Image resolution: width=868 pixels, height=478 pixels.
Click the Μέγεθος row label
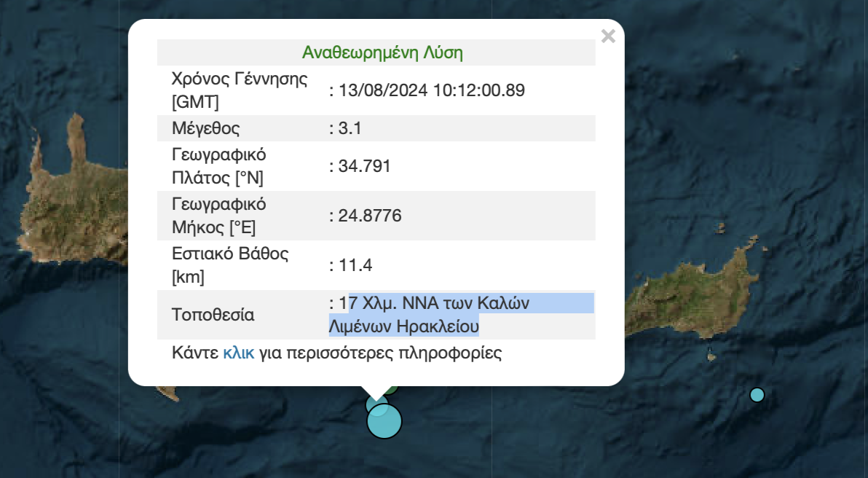pos(205,129)
